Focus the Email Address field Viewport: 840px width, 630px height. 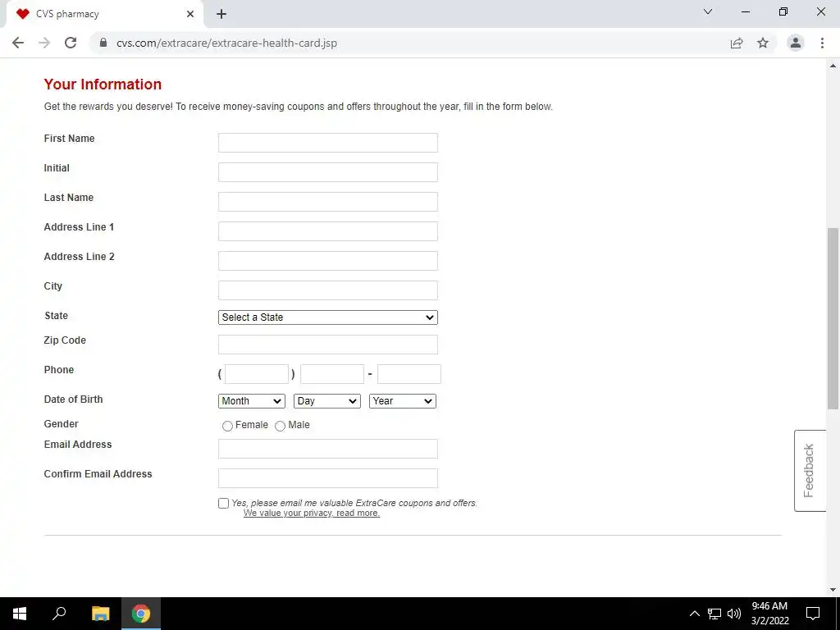328,449
